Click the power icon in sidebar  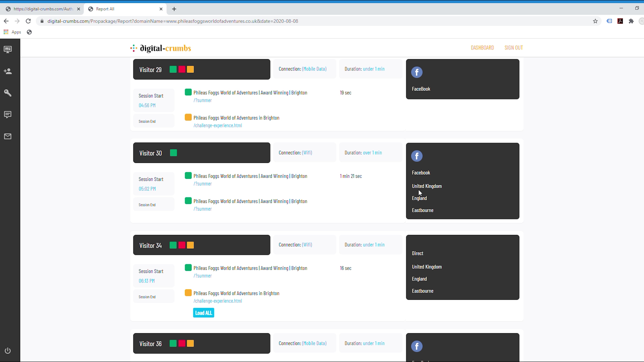(x=8, y=350)
